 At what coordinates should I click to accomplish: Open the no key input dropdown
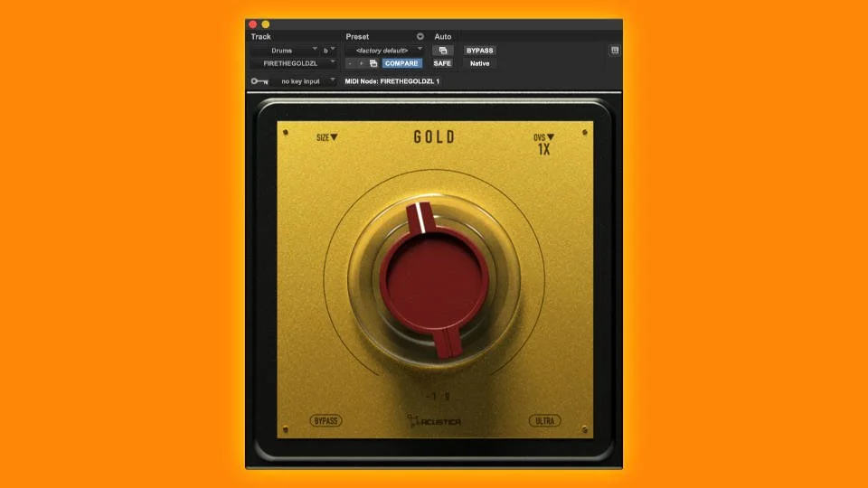(305, 81)
